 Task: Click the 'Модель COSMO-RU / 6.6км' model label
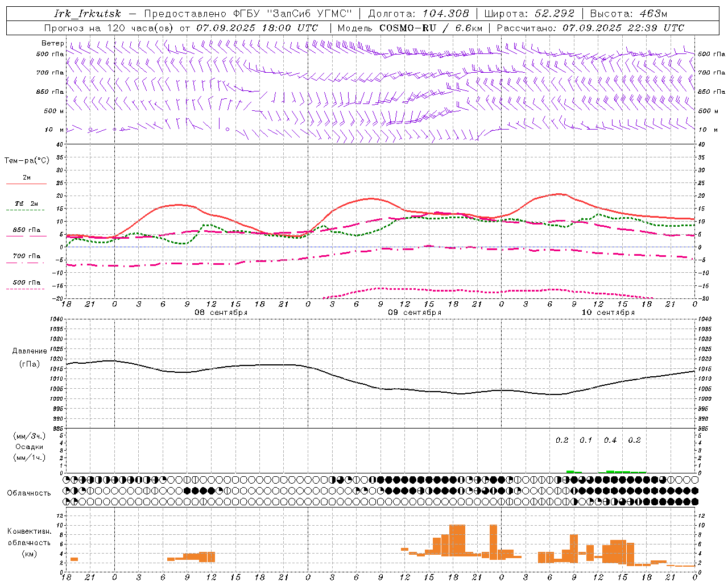click(x=410, y=28)
